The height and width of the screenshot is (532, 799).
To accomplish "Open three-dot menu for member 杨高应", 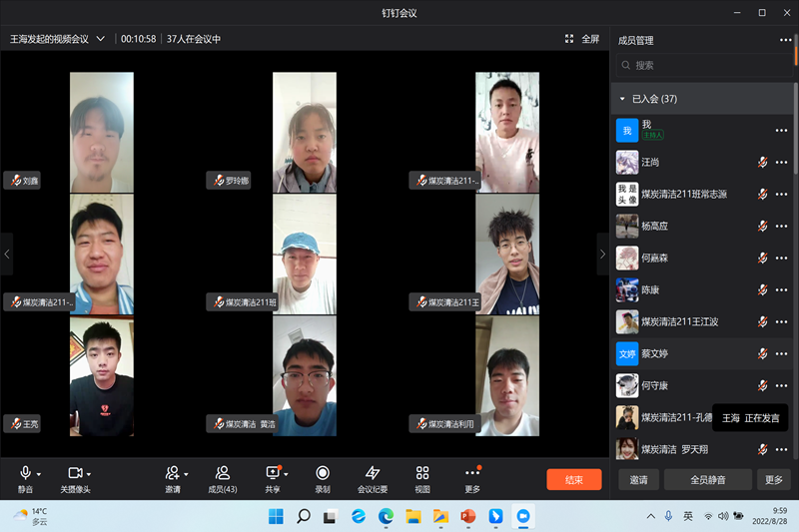I will pyautogui.click(x=781, y=226).
